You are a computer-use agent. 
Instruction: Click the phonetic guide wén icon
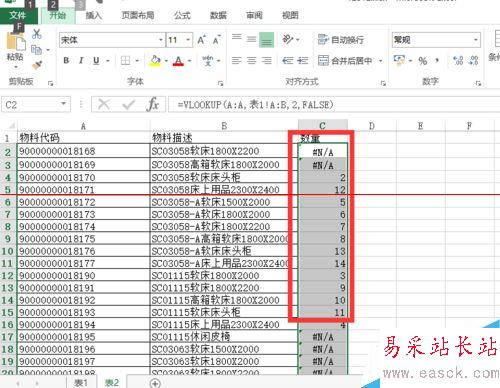click(x=208, y=61)
